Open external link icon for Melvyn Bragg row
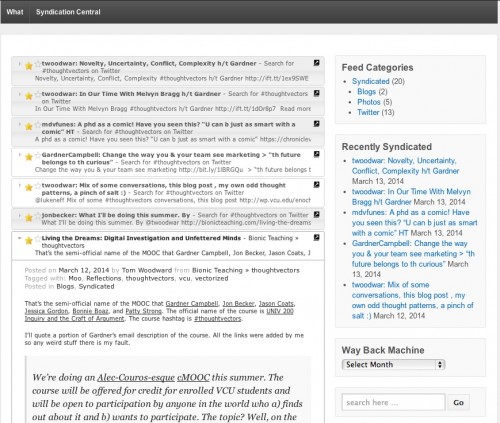500x423 pixels. tap(317, 93)
